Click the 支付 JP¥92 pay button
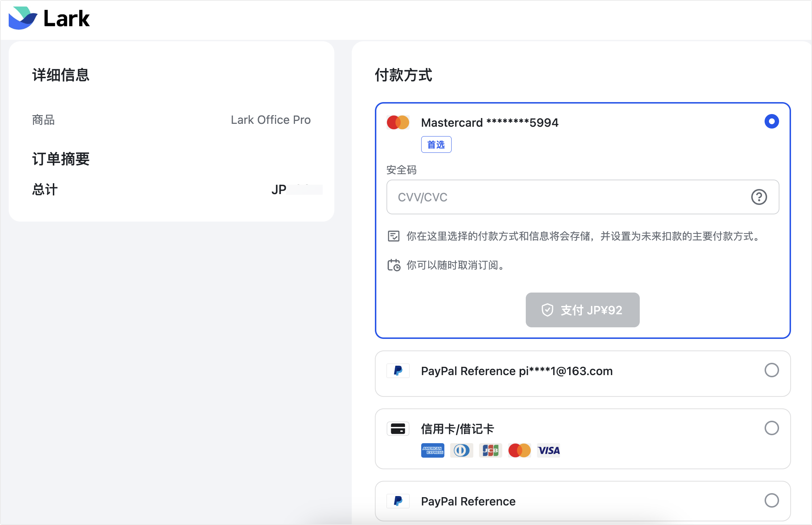This screenshot has height=525, width=812. coord(583,310)
